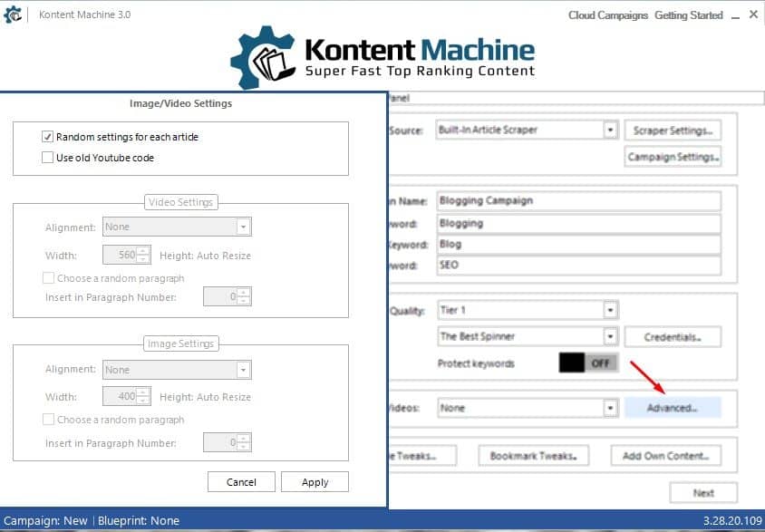Viewport: 765px width, 532px height.
Task: Open the Videos dropdown showing None
Action: 610,408
